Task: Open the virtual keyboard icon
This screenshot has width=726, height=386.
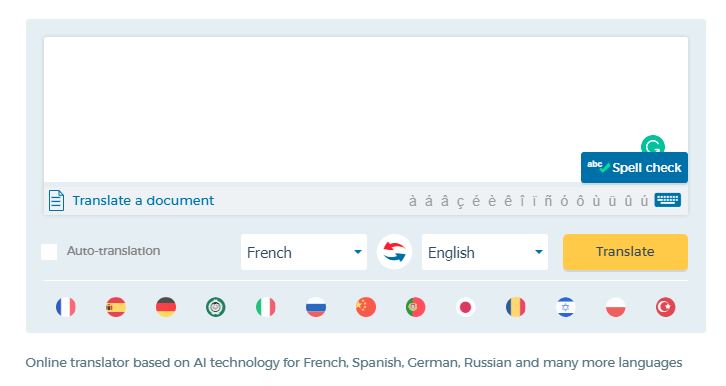Action: (x=667, y=200)
